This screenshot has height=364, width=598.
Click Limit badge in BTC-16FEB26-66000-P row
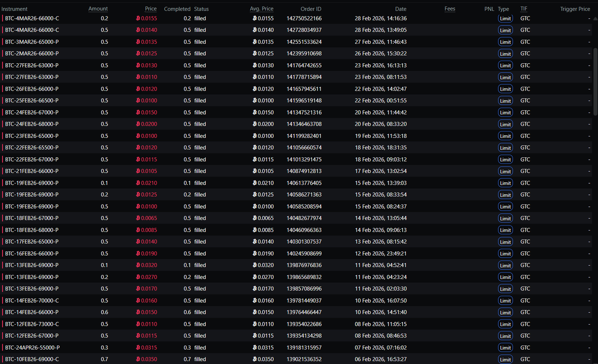click(505, 253)
